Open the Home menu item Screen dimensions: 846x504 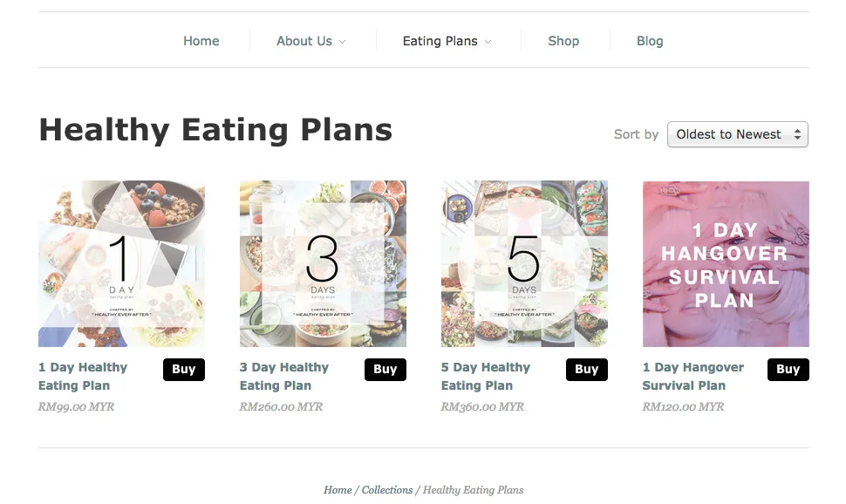[x=201, y=41]
